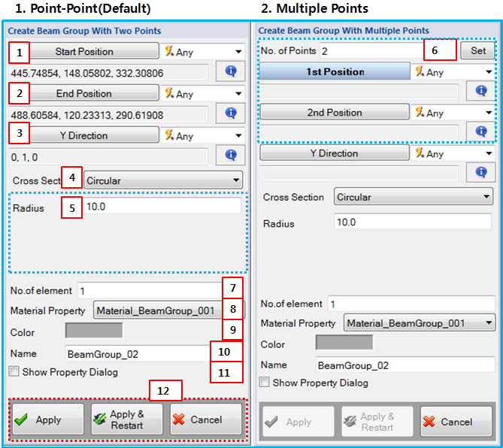Image resolution: width=503 pixels, height=448 pixels.
Task: Click Apply in Two Points panel
Action: pos(48,419)
